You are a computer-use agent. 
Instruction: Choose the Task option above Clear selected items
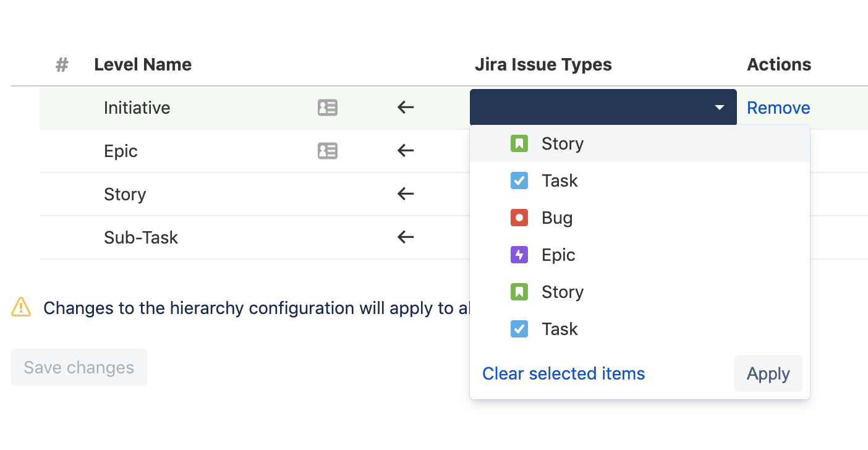coord(640,329)
